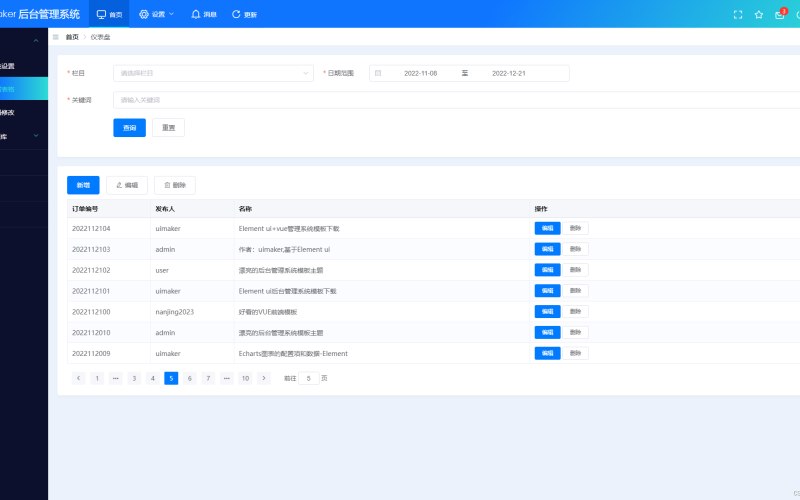Screen dimensions: 800x500
Task: Click the 删除 delete button with trash icon above the table
Action: pos(174,185)
